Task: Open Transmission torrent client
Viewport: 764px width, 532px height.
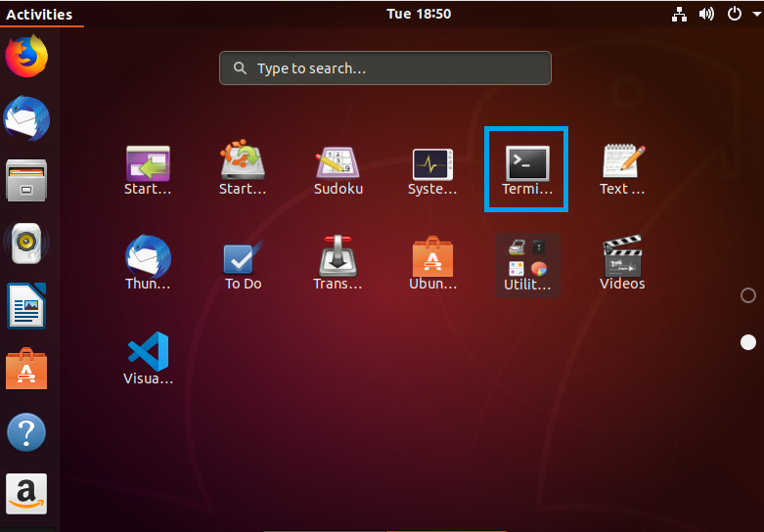Action: click(x=337, y=263)
